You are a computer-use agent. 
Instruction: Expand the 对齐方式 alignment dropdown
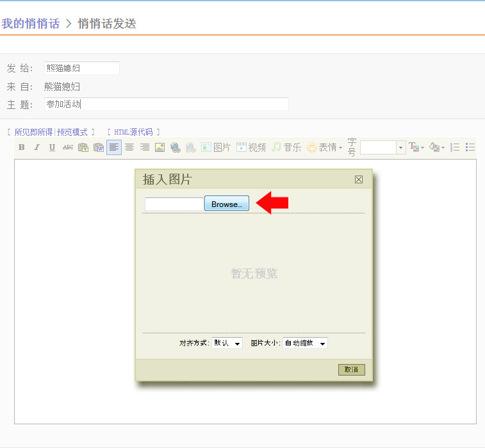227,344
